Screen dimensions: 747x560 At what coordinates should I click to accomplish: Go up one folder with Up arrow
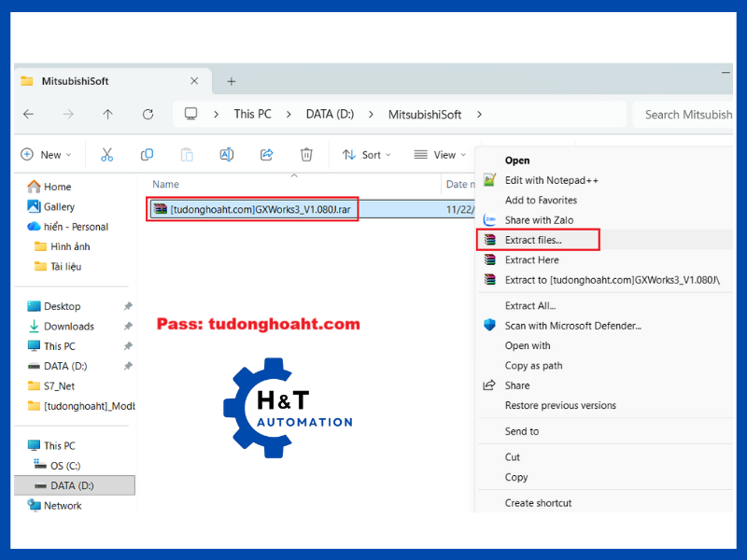pos(107,114)
